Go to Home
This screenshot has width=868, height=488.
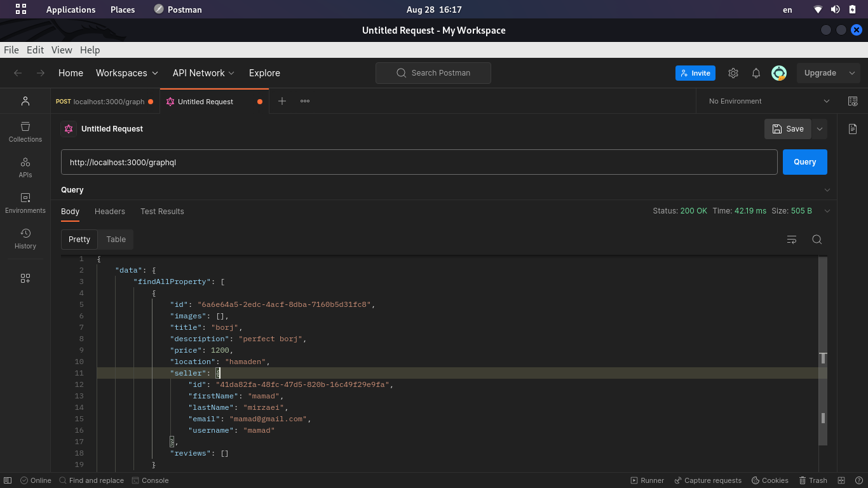point(71,73)
